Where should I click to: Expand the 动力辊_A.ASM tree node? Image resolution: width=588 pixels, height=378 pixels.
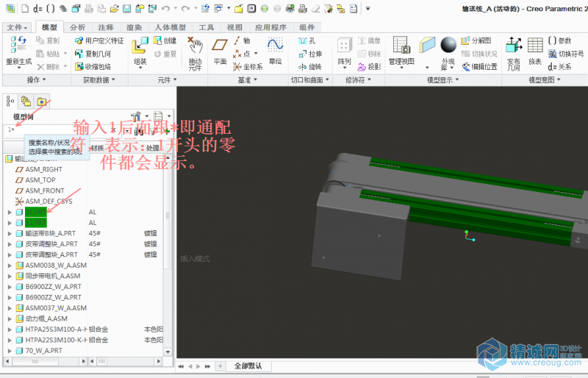click(10, 318)
